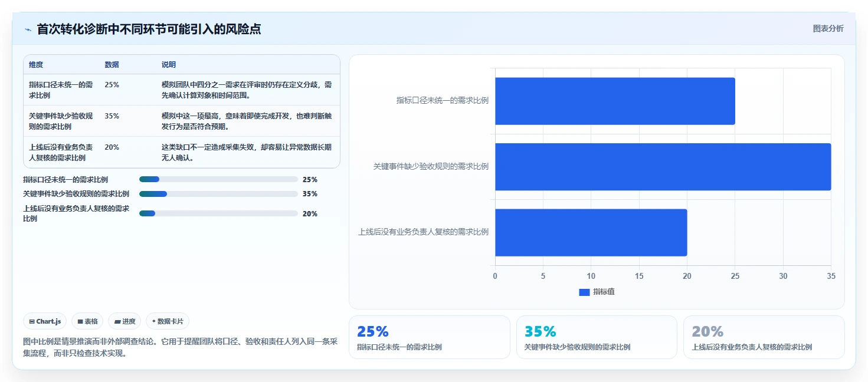
Task: Click the 关键事件缺少验收规则 chart bar
Action: 663,167
